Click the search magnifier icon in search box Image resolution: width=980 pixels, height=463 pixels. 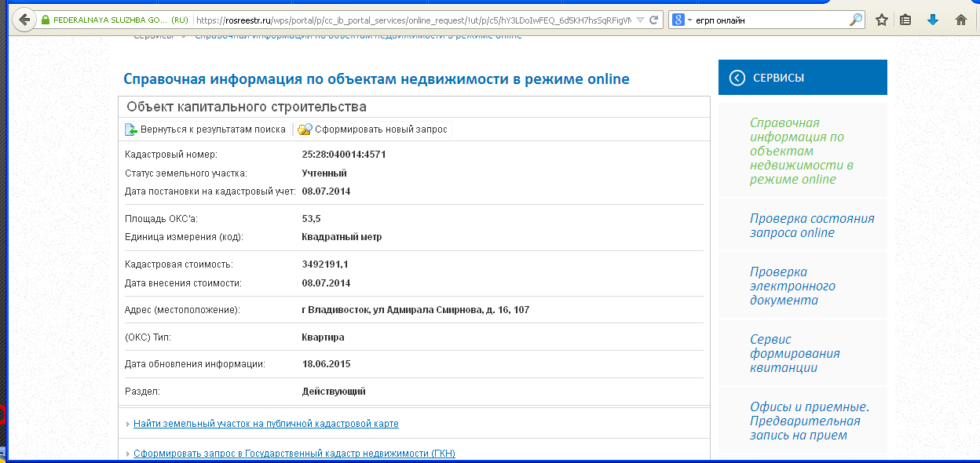click(x=855, y=20)
